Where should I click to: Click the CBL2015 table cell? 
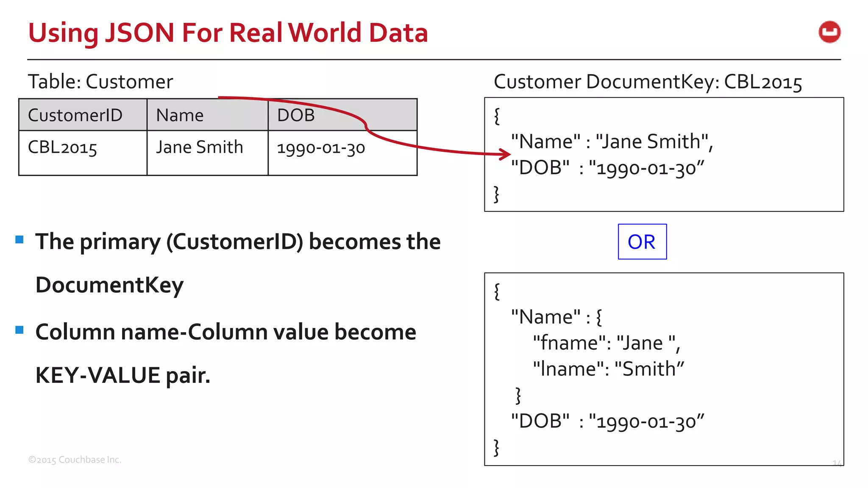pyautogui.click(x=63, y=147)
